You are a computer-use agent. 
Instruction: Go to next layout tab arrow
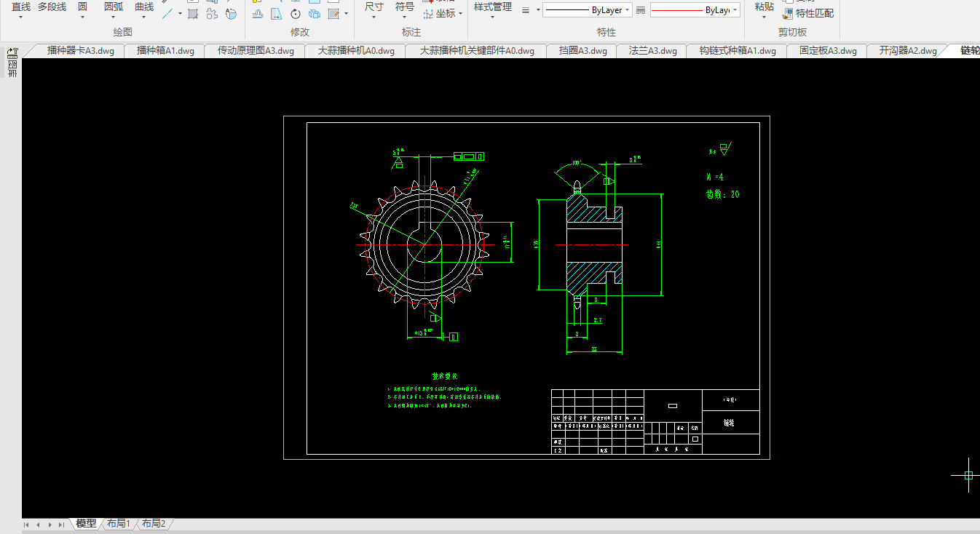50,524
